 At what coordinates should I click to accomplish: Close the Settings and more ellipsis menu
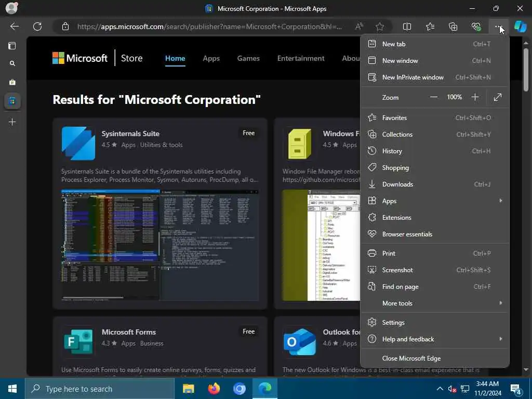point(498,26)
